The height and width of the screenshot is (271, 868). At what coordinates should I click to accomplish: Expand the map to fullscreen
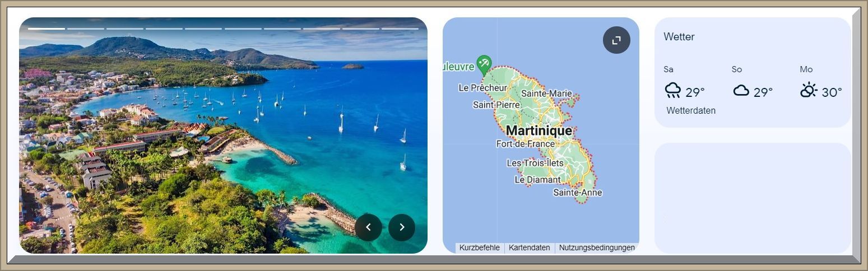[x=616, y=40]
